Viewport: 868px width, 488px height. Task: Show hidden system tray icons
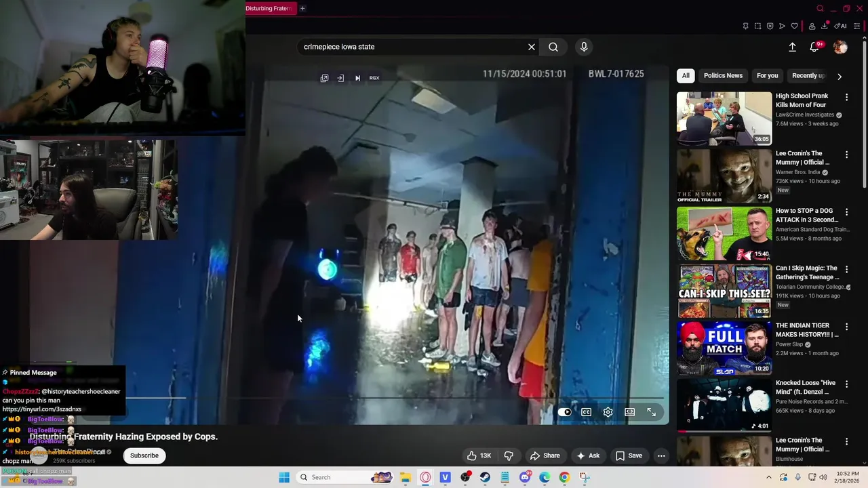click(x=768, y=477)
